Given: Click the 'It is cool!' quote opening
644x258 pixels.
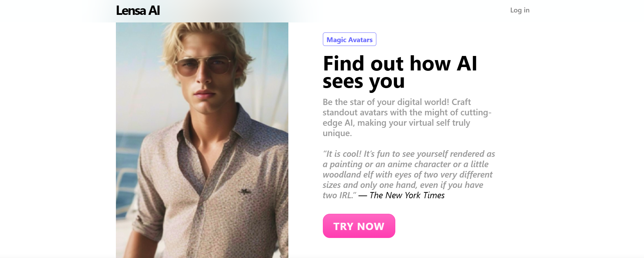Looking at the screenshot, I should coord(343,154).
